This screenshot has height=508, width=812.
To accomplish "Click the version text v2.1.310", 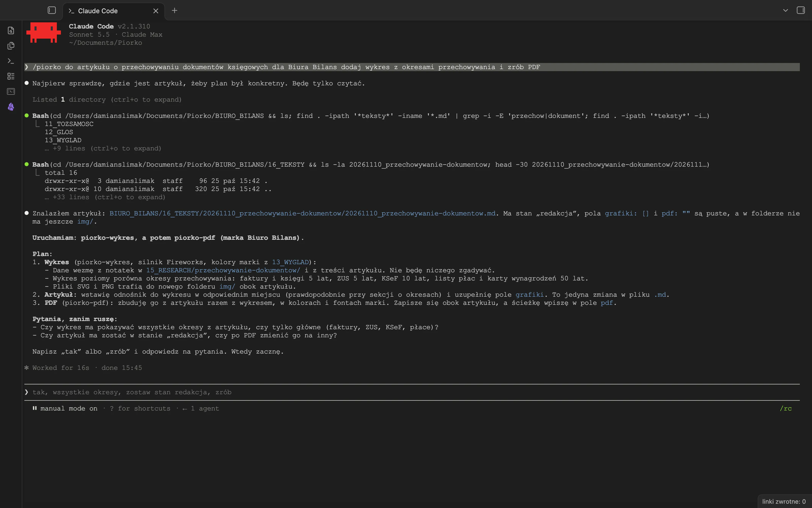I will (134, 26).
